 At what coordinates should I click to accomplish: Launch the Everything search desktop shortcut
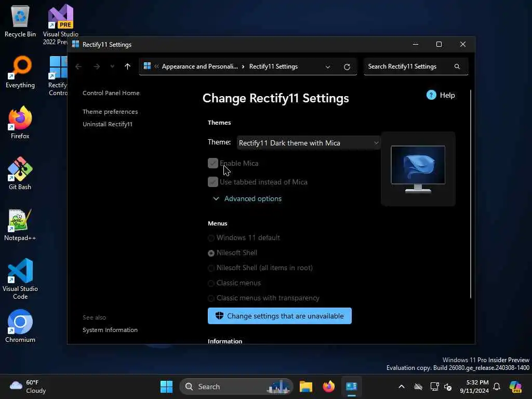tap(20, 72)
